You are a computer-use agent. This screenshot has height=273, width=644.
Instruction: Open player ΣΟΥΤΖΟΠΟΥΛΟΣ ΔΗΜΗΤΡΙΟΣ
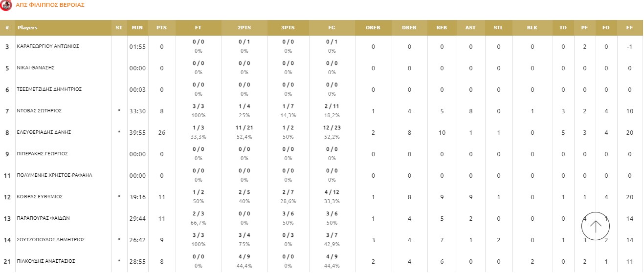(x=51, y=240)
